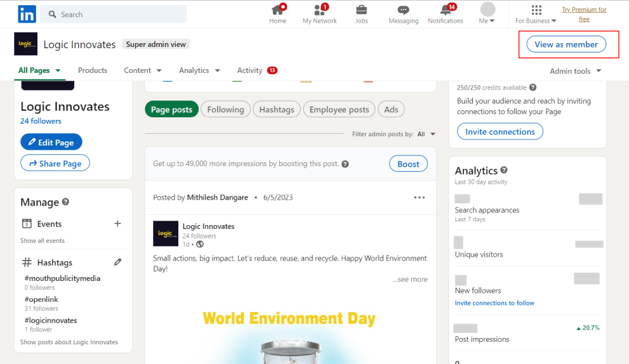
Task: Click the Edit Page button
Action: pyautogui.click(x=51, y=142)
